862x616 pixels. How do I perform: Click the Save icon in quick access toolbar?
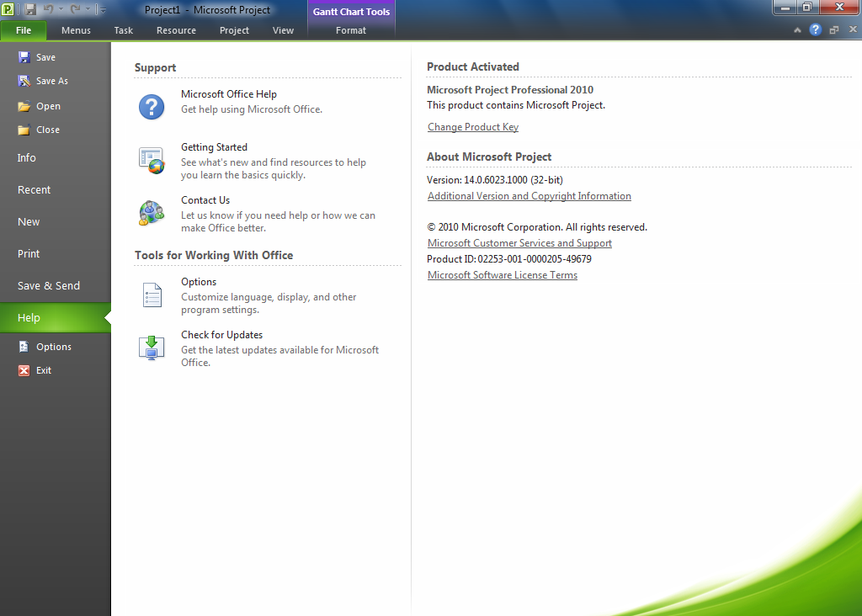[x=31, y=9]
